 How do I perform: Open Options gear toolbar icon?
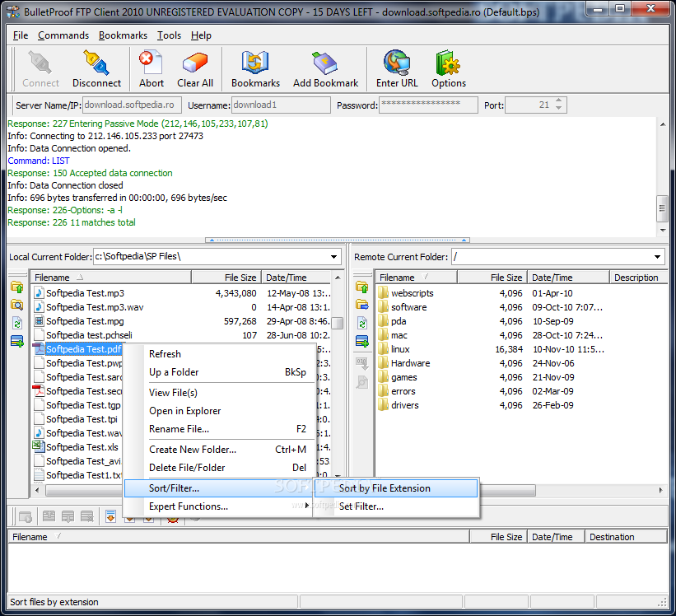(449, 63)
